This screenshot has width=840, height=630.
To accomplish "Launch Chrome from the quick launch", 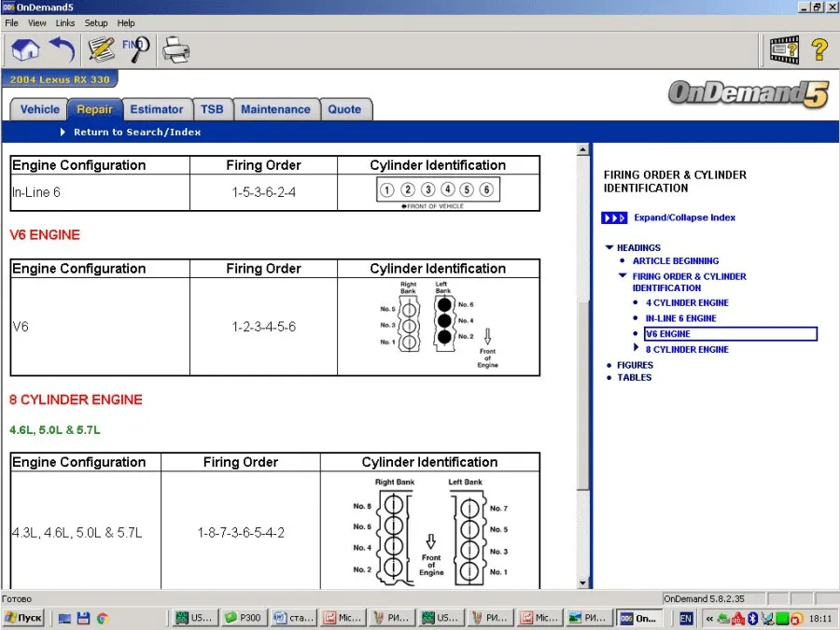I will click(x=103, y=618).
